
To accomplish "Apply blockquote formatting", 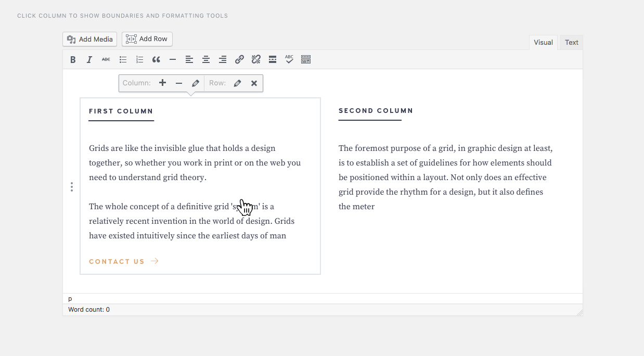I will [x=156, y=60].
